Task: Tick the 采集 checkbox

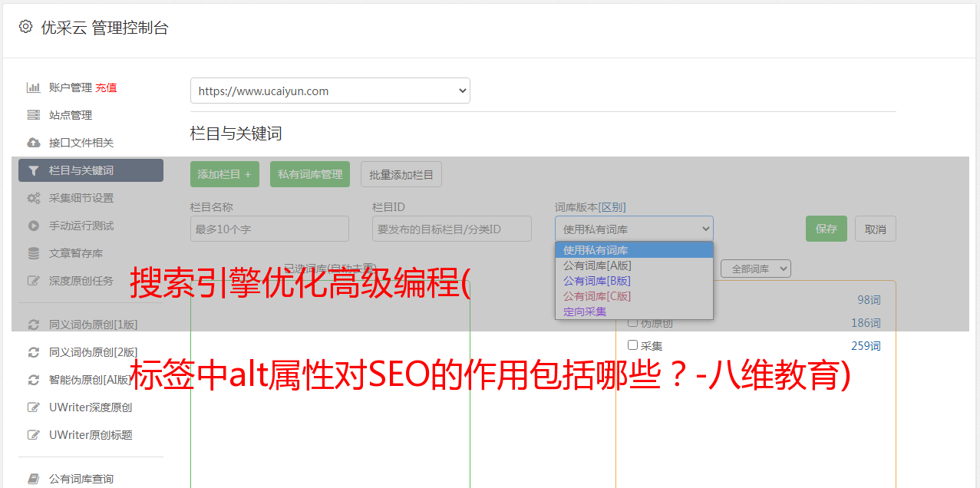Action: coord(633,345)
